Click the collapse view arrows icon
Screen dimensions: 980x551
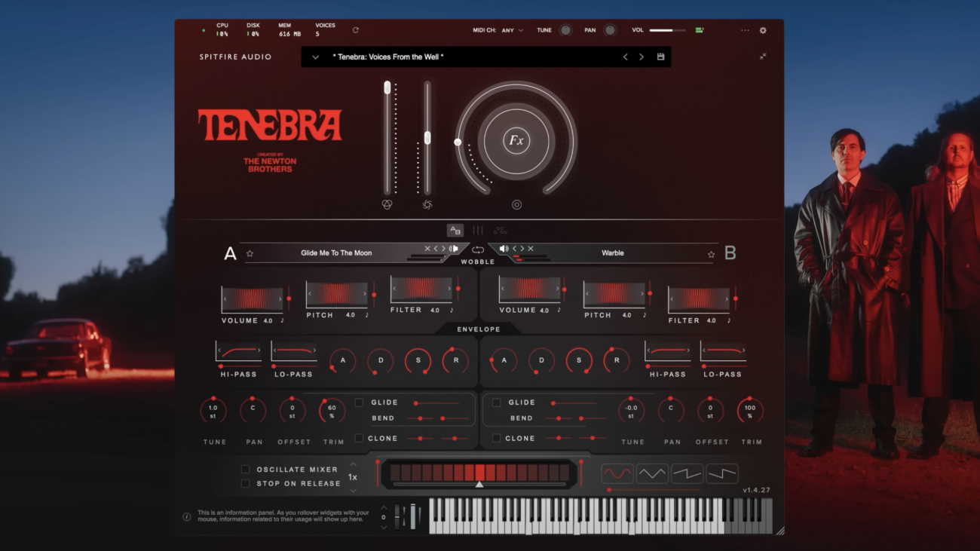(763, 57)
